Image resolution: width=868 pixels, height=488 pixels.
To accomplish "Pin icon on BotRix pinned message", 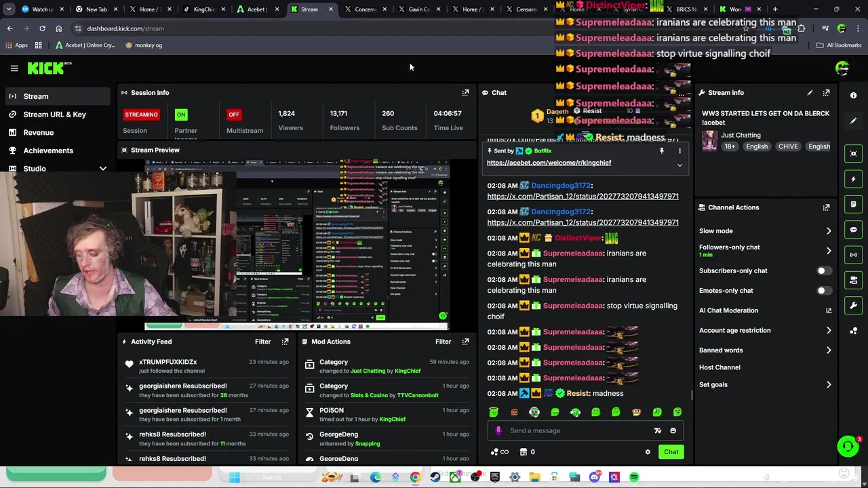I will pos(662,151).
